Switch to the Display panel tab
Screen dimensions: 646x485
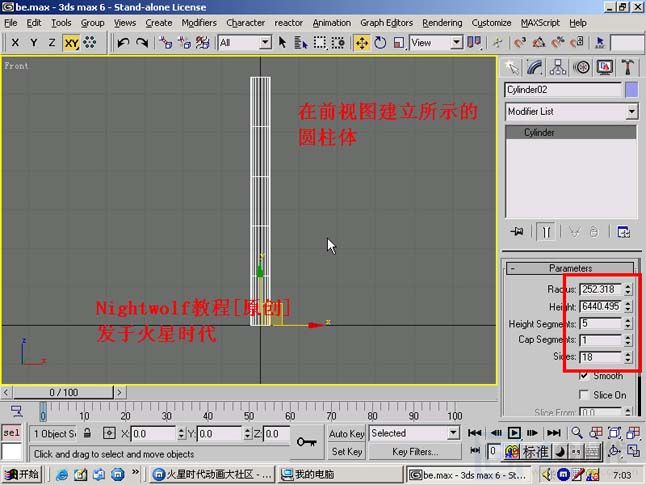pos(604,67)
